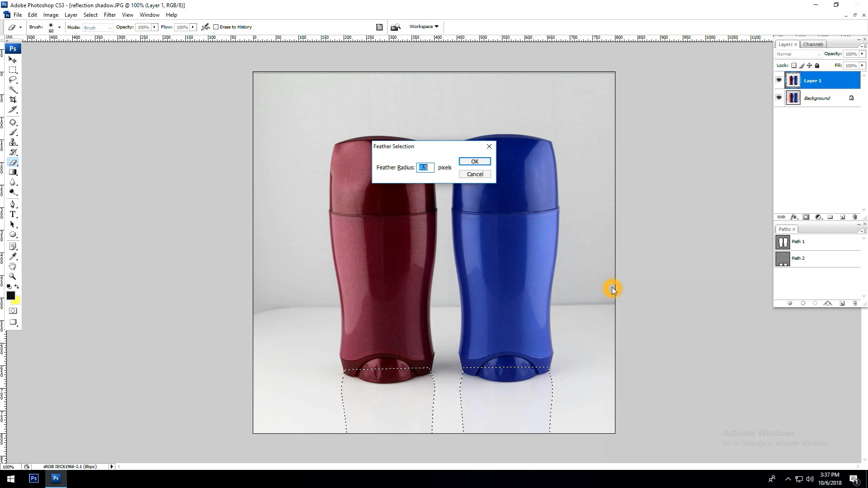
Task: Select the Zoom tool
Action: (x=13, y=276)
